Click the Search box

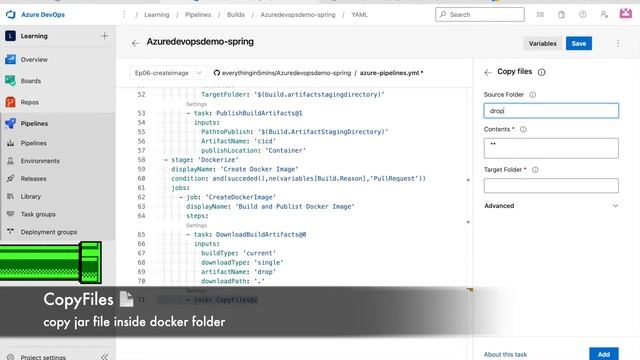(x=480, y=14)
